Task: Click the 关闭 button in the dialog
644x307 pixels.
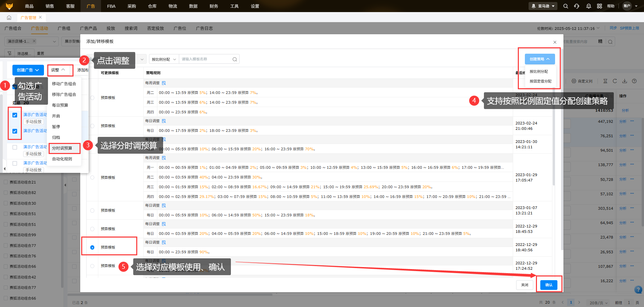Action: pyautogui.click(x=525, y=285)
